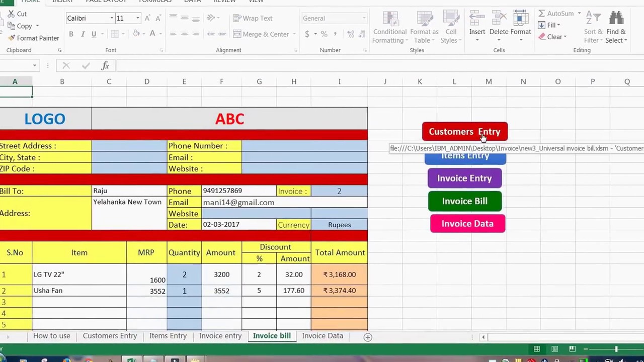Open the font size 11 dropdown
The height and width of the screenshot is (362, 644).
(x=137, y=18)
